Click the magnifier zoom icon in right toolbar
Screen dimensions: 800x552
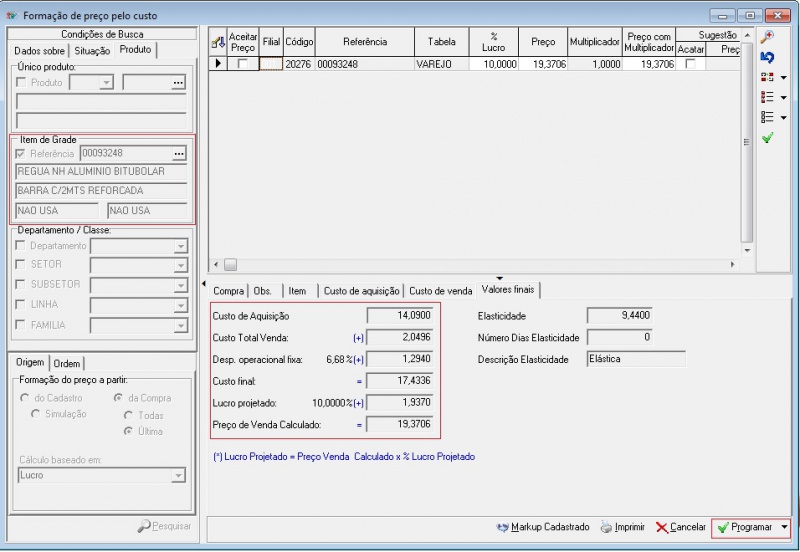pos(767,37)
